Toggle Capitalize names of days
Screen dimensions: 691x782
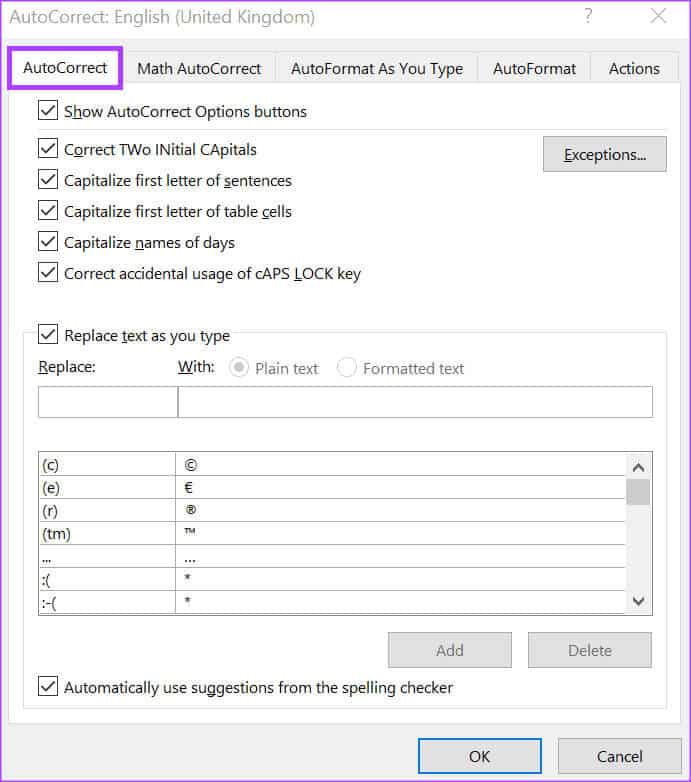coord(47,242)
